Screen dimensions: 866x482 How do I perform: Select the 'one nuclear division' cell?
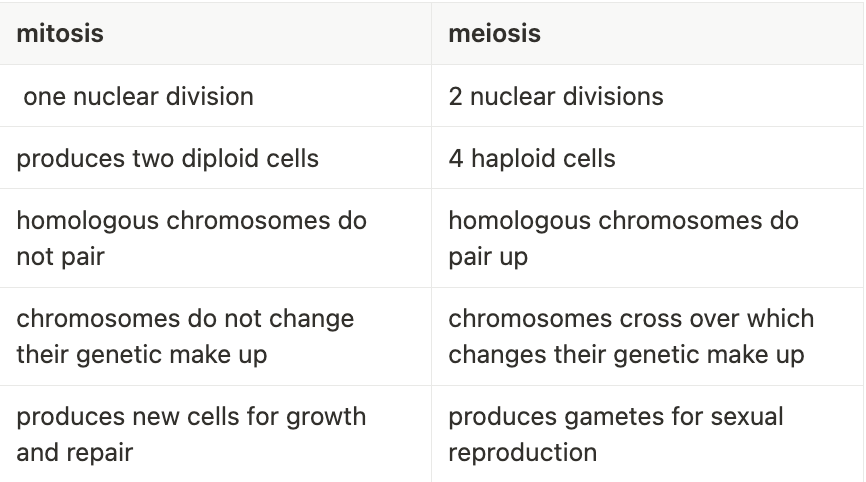[215, 96]
